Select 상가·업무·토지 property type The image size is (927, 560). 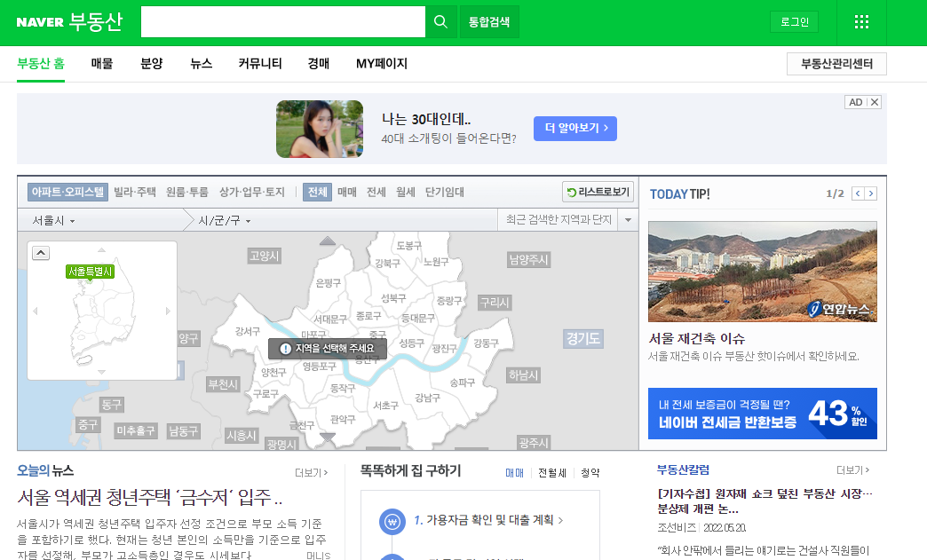(252, 192)
